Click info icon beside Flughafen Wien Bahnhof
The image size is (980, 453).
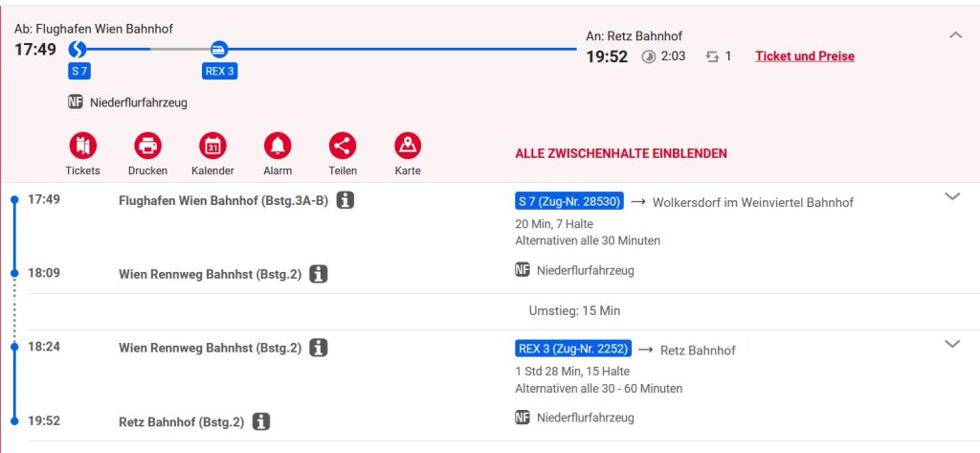tap(345, 201)
